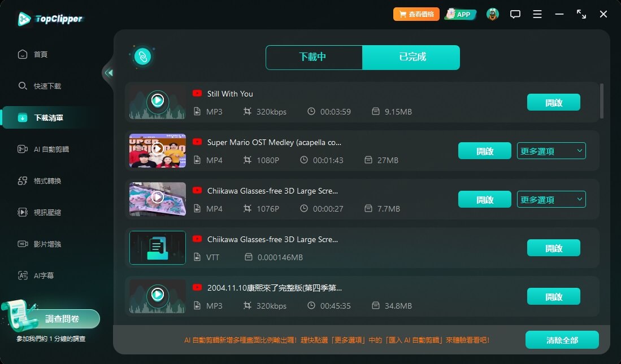The width and height of the screenshot is (621, 364).
Task: Open the 查看價格 pricing button
Action: pyautogui.click(x=416, y=14)
